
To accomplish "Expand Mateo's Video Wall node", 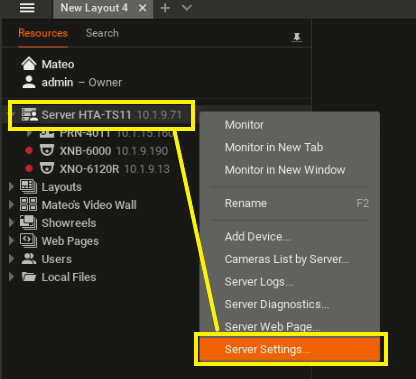I will pyautogui.click(x=11, y=204).
